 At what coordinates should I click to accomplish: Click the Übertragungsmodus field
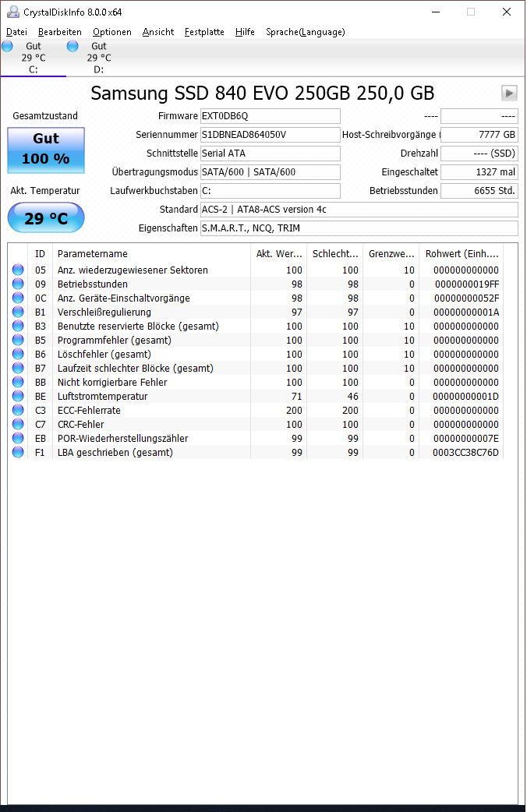271,172
